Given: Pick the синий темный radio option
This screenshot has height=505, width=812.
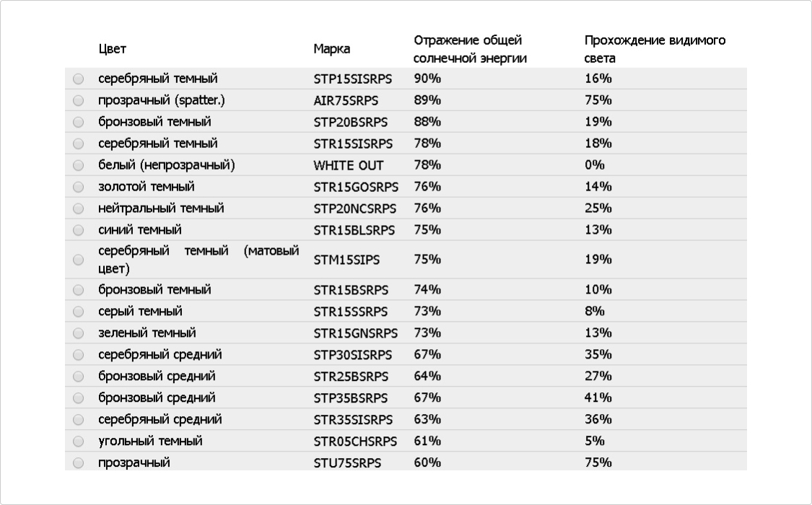Looking at the screenshot, I should click(78, 231).
